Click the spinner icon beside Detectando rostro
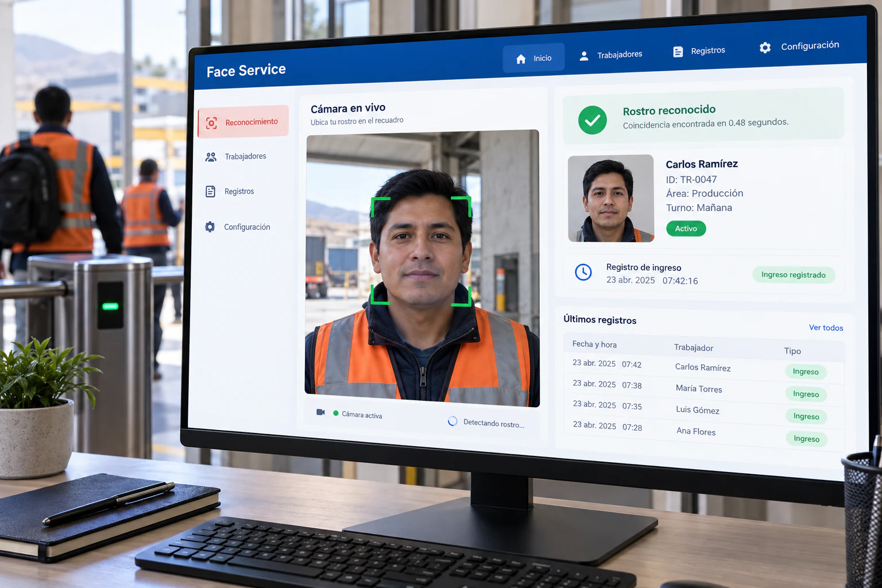The width and height of the screenshot is (882, 588). [x=452, y=421]
